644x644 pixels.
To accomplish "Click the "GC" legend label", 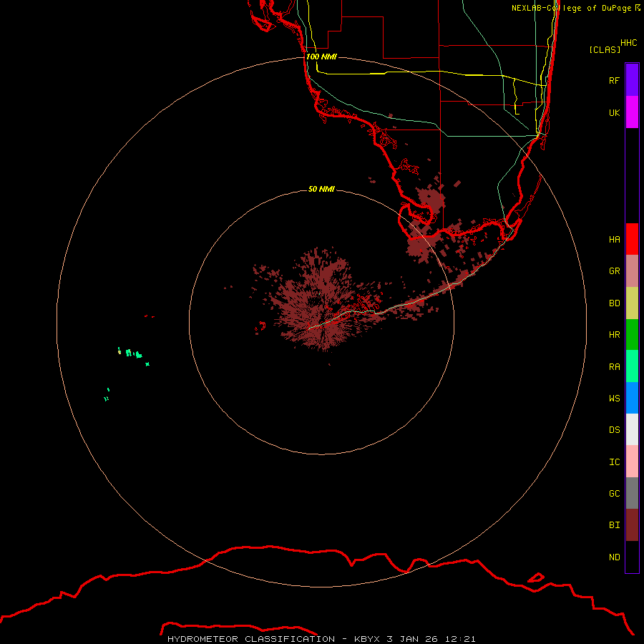I will [614, 494].
